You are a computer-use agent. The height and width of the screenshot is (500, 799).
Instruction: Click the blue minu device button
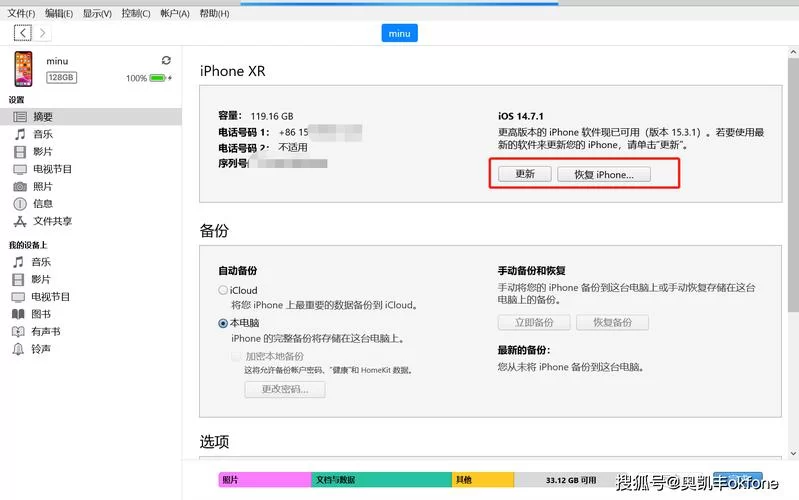400,33
